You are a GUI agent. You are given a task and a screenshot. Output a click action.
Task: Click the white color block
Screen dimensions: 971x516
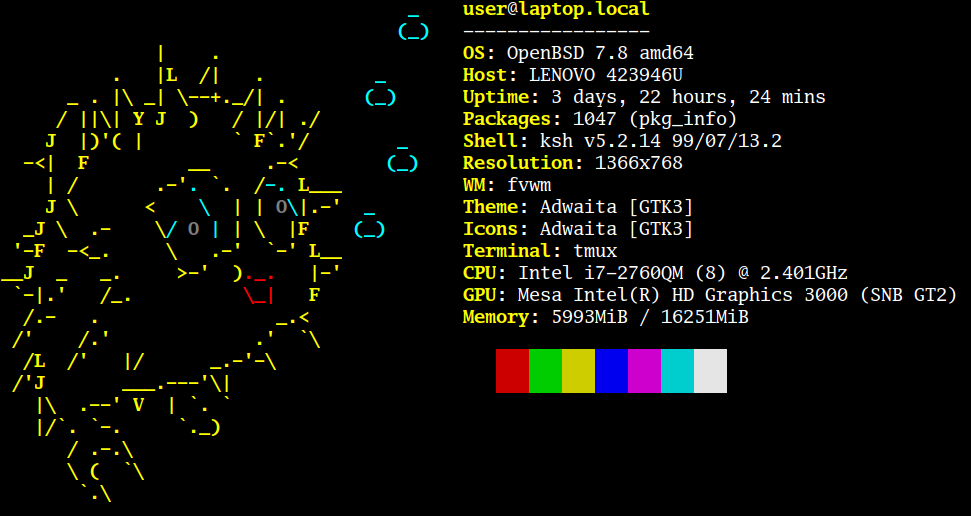710,370
